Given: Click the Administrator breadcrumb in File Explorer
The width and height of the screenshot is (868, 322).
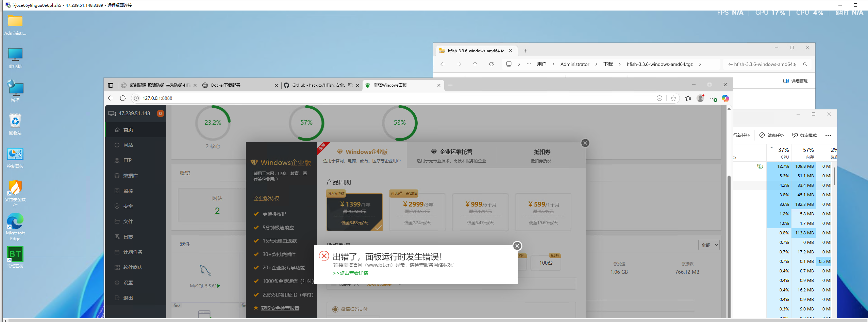Looking at the screenshot, I should click(x=575, y=64).
